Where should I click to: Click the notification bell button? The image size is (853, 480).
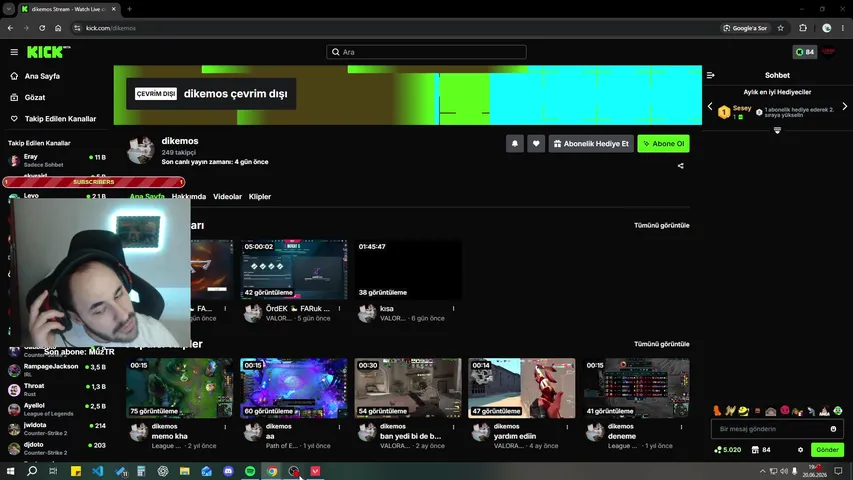[x=515, y=144]
